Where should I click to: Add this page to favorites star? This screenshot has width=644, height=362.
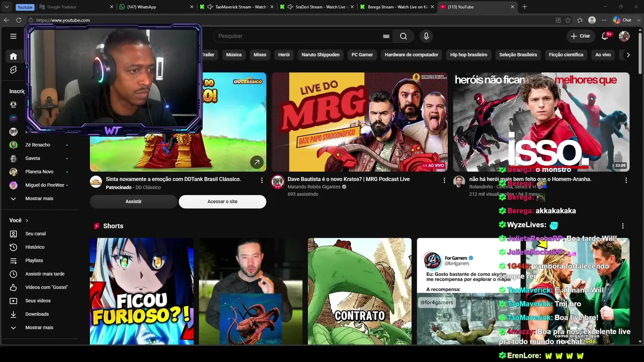[x=568, y=20]
